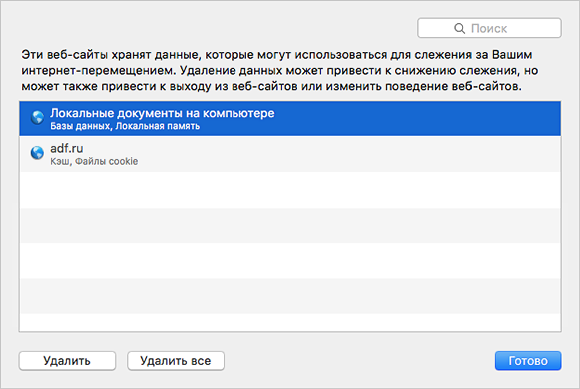This screenshot has height=389, width=580.
Task: Click the Кэш, Файлы cookie subtitle
Action: click(x=94, y=162)
